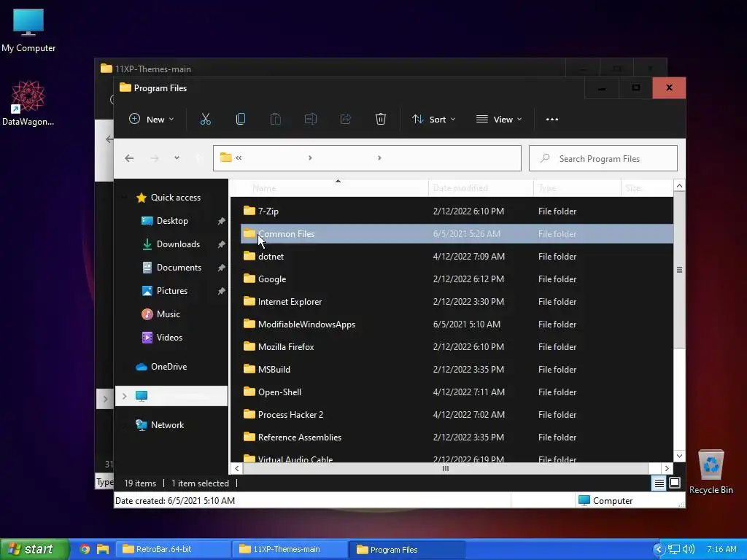
Task: Expand the This PC monitor tree node
Action: click(x=124, y=396)
